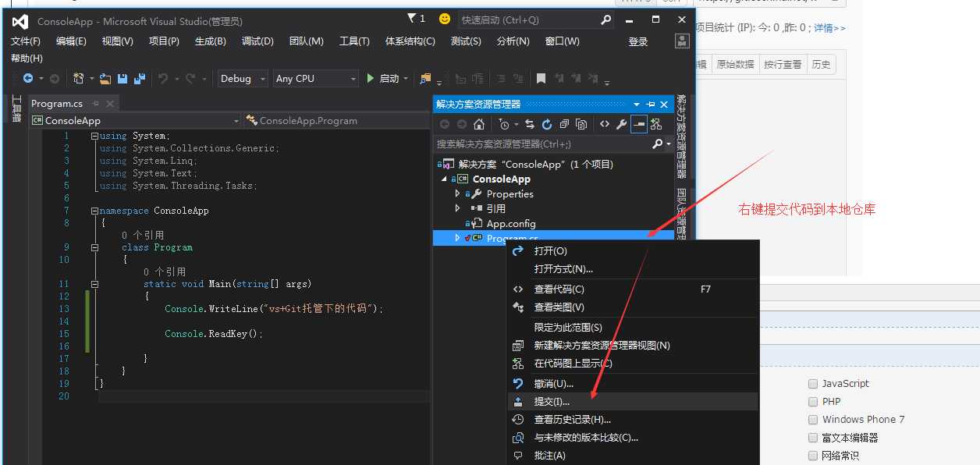980x465 pixels.
Task: Select the 原始数据 tab in background page
Action: [735, 64]
